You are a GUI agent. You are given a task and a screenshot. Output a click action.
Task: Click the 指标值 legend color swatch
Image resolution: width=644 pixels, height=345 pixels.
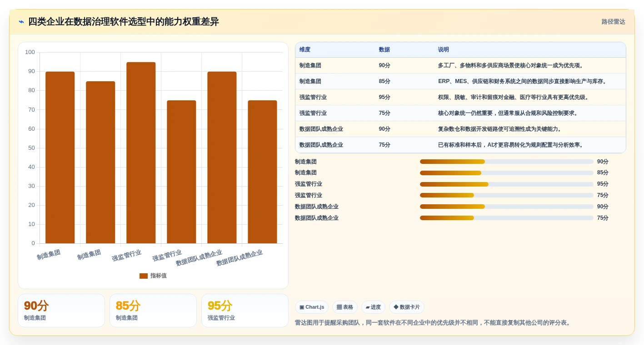(x=144, y=276)
